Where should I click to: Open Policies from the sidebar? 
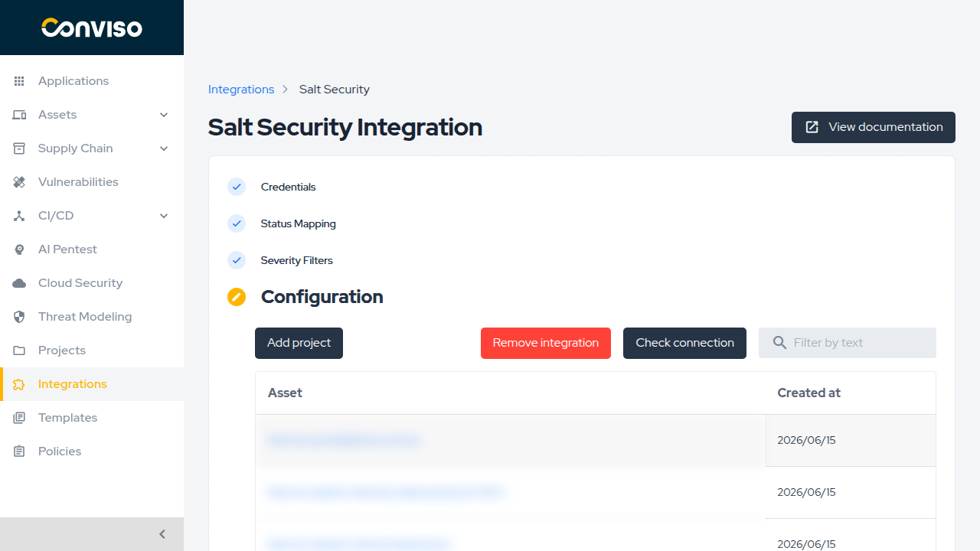pos(92,452)
